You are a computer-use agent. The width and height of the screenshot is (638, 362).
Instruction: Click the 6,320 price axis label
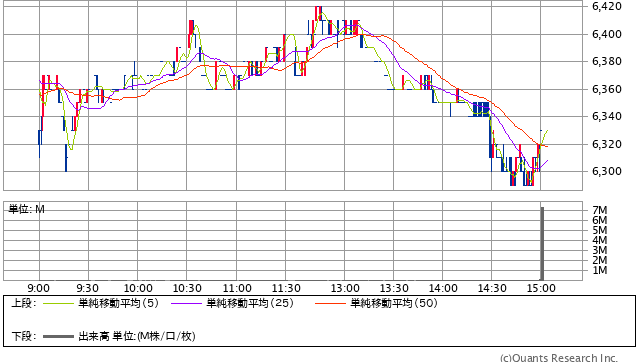[x=607, y=144]
